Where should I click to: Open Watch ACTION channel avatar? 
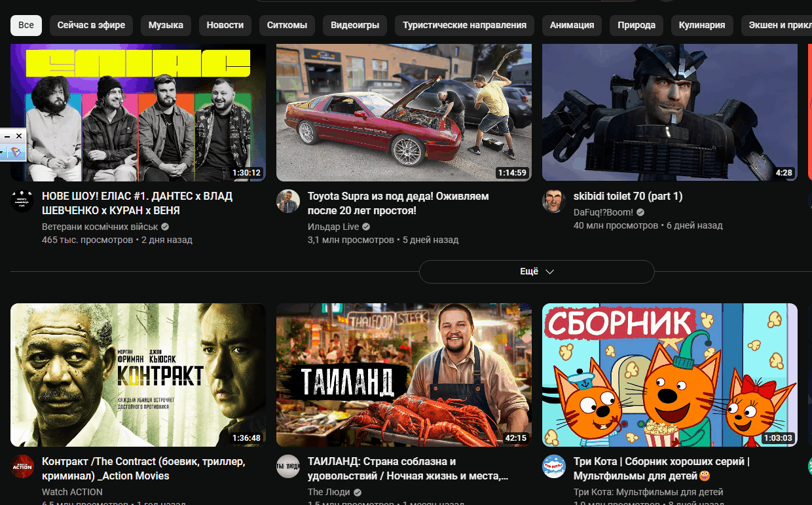(22, 466)
